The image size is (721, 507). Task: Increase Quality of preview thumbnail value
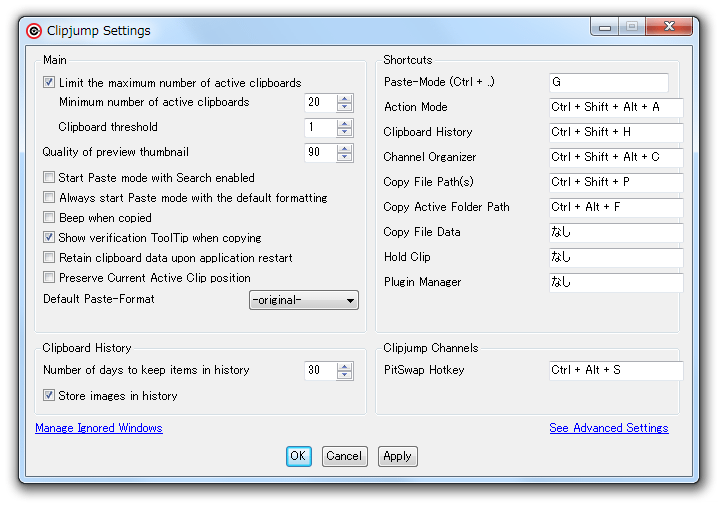click(x=344, y=148)
